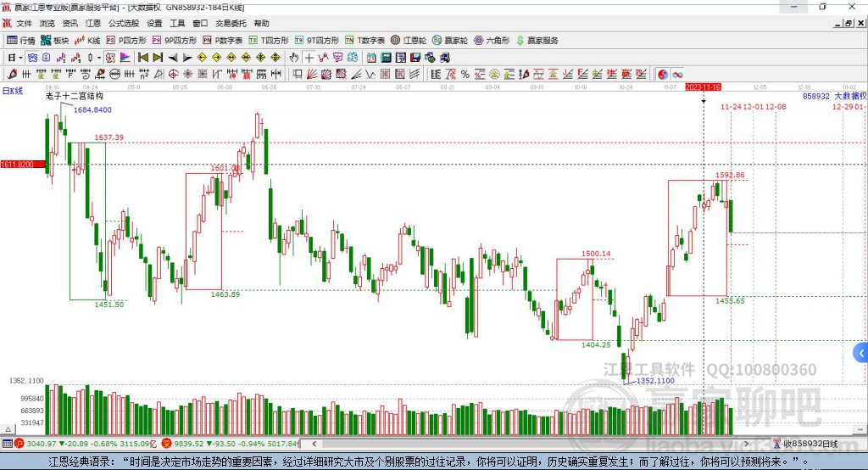Click the red floppy save icon
Viewport: 868px width, 470px height.
(x=415, y=58)
